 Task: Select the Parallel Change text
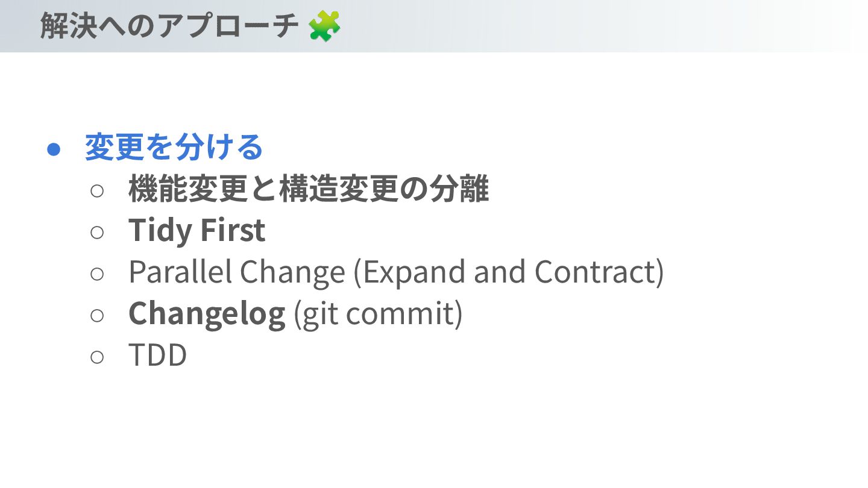pyautogui.click(x=236, y=272)
